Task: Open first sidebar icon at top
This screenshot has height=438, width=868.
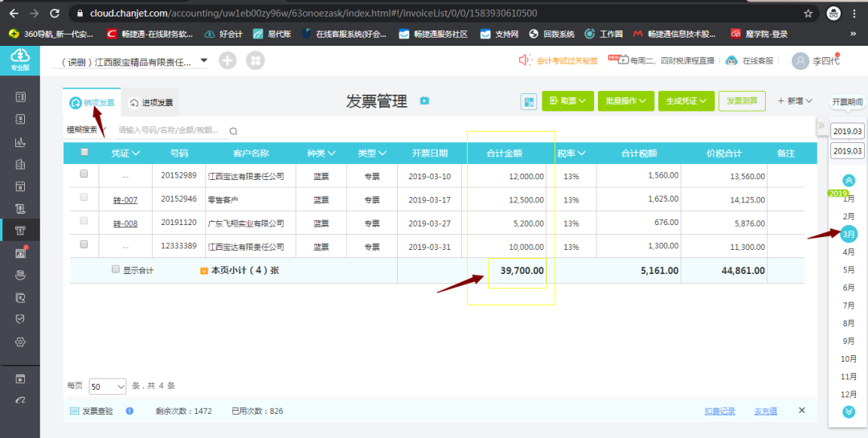Action: [x=20, y=97]
